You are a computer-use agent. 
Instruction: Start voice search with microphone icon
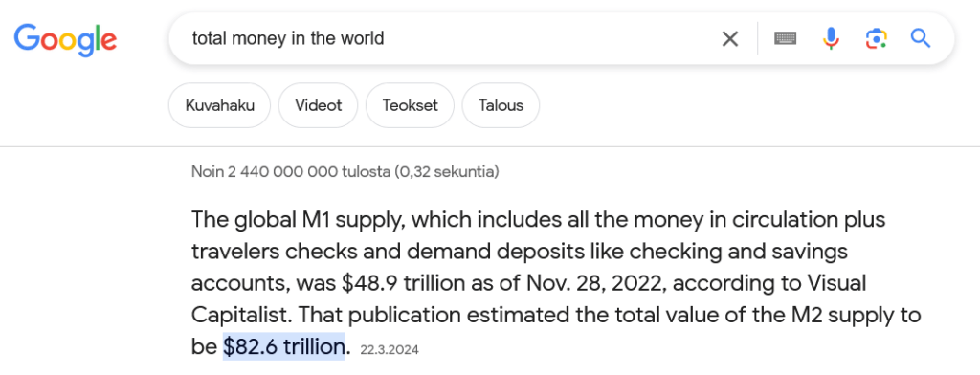tap(831, 39)
